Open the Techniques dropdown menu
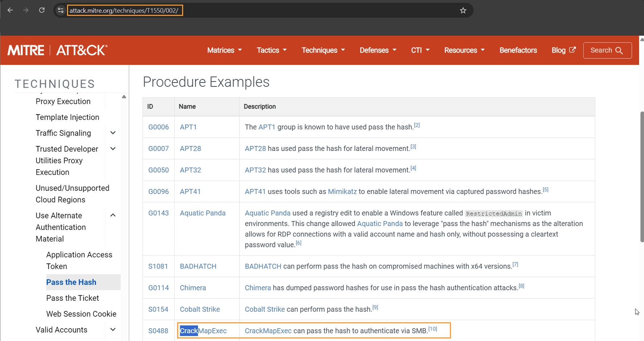This screenshot has width=644, height=341. tap(323, 50)
